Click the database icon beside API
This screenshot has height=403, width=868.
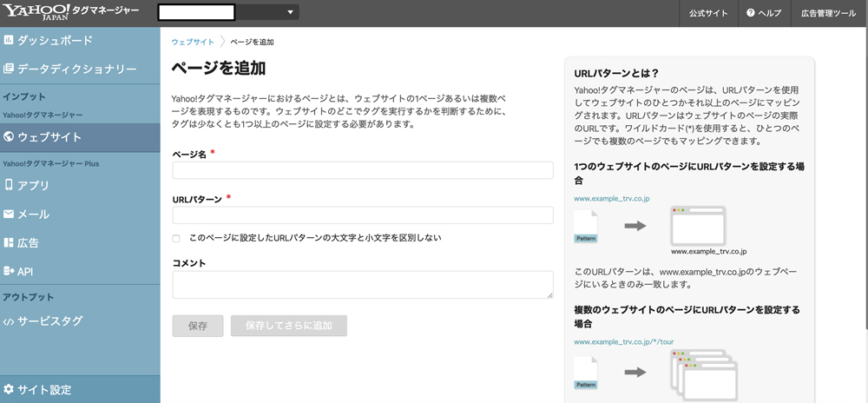coord(9,271)
